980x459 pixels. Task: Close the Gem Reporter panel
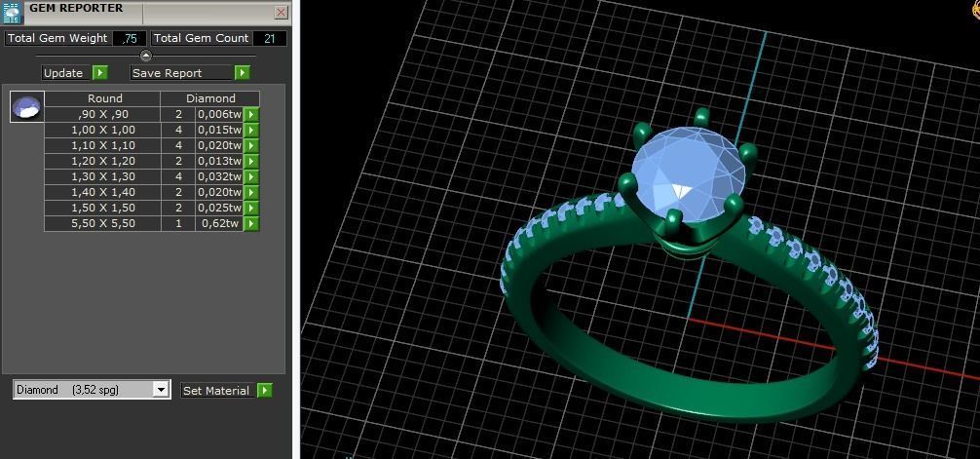click(x=282, y=13)
